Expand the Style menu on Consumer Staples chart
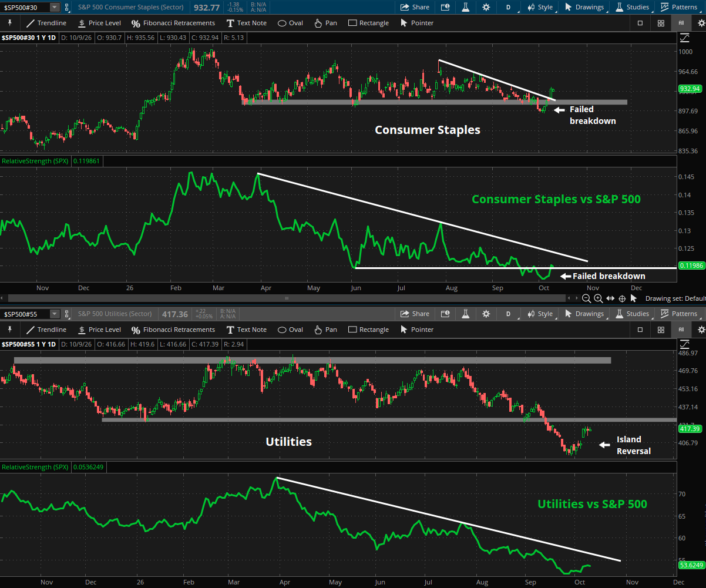The image size is (706, 588). [540, 7]
